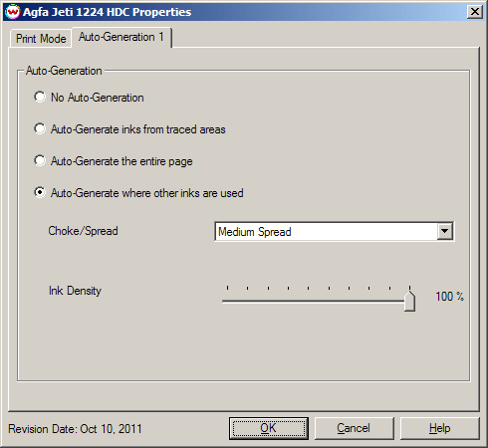Cancel the properties dialog changes
488x448 pixels.
pos(354,428)
